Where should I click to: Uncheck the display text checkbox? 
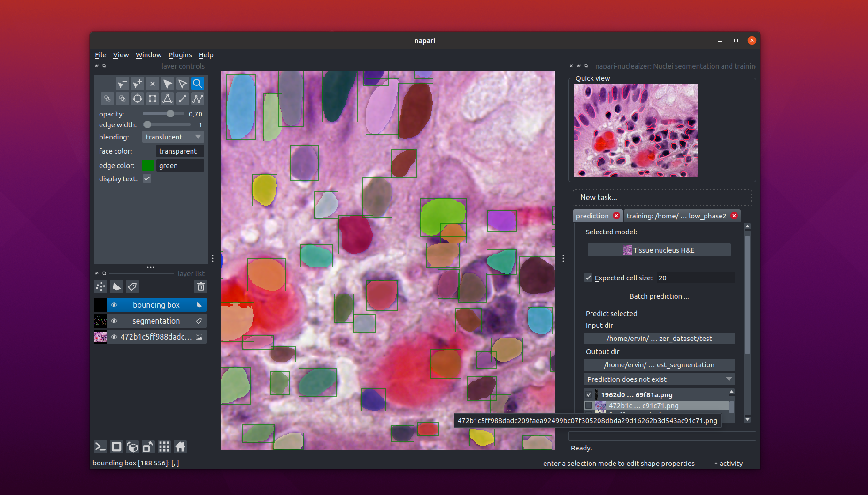[x=147, y=179]
